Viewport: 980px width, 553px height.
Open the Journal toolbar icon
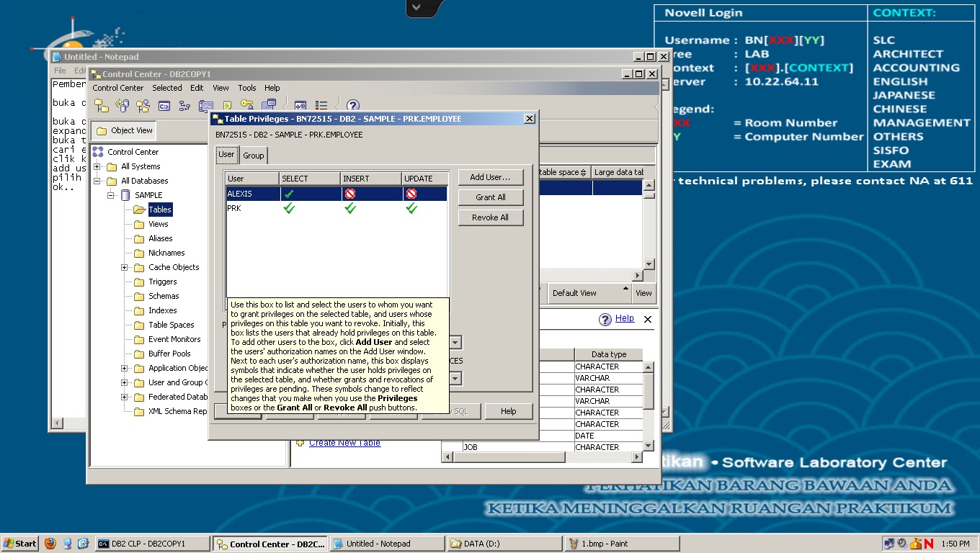tap(227, 106)
